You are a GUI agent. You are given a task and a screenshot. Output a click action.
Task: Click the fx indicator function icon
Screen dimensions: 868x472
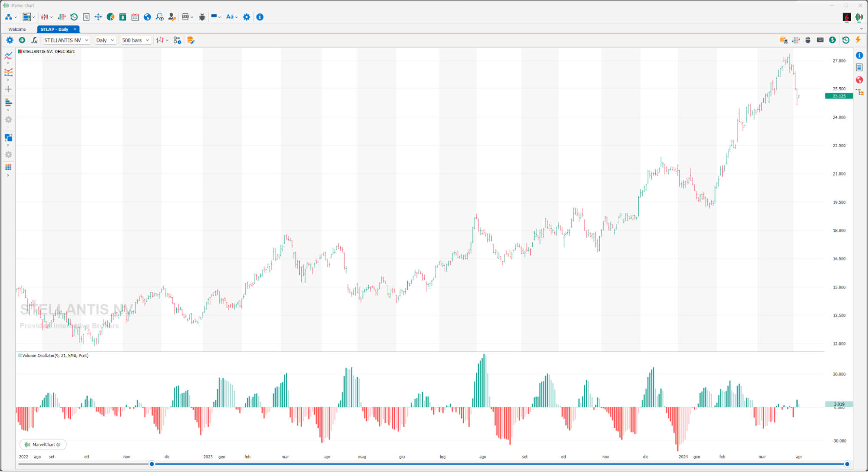(x=34, y=40)
